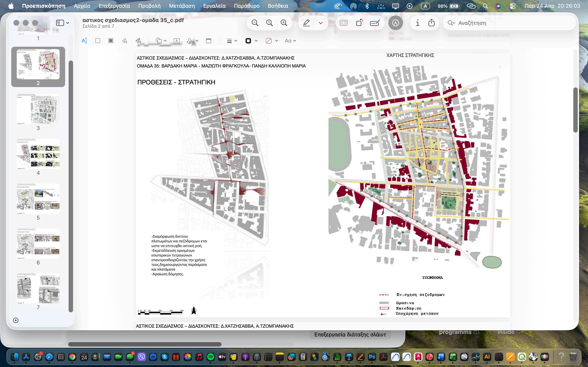Viewport: 588px width, 367px height.
Task: Open the Shapes dropdown menu
Action: point(161,41)
